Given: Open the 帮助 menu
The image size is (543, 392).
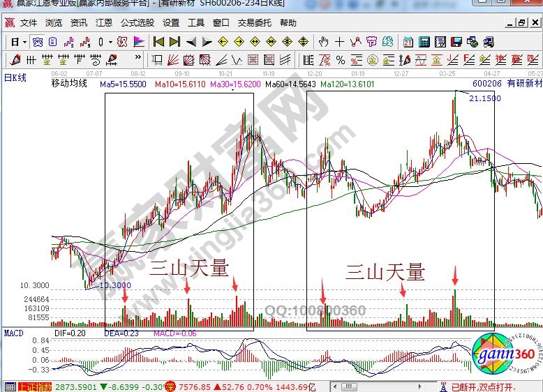Looking at the screenshot, I should click(x=288, y=22).
